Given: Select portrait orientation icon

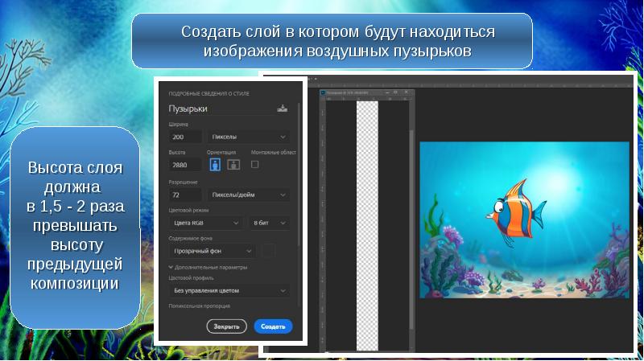Looking at the screenshot, I should click(216, 164).
